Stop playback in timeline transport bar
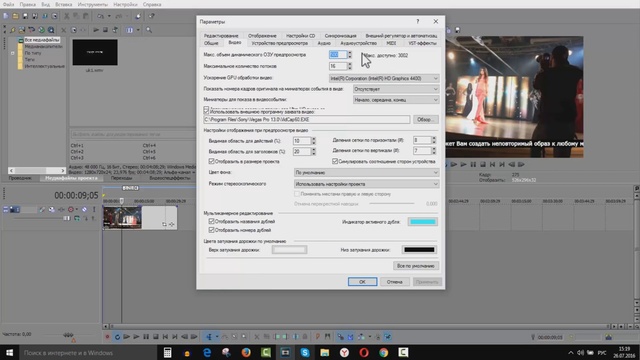The image size is (640, 360). pos(156,337)
